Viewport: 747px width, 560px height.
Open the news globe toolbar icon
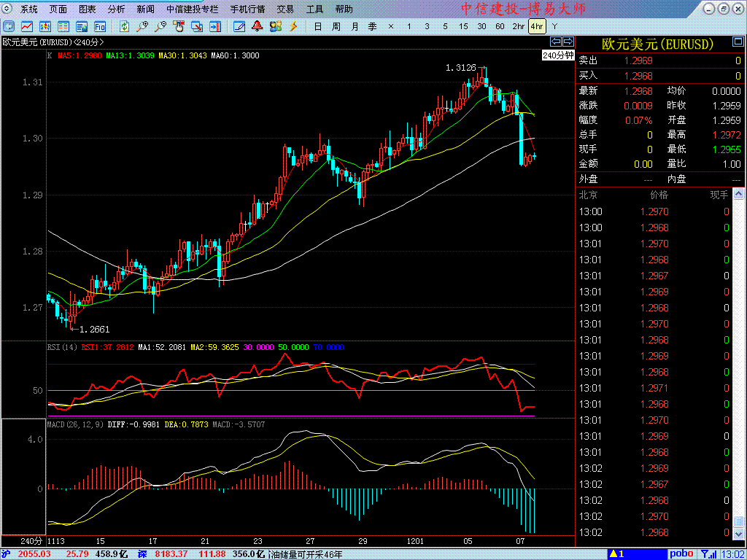82,26
